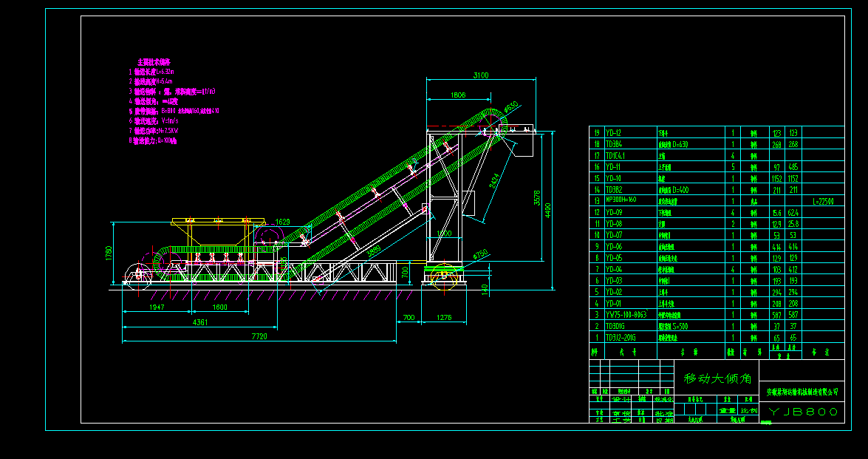Select the TD3B4 part code cell
The height and width of the screenshot is (459, 868).
[x=614, y=144]
